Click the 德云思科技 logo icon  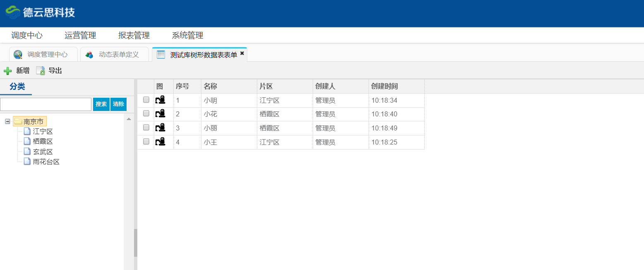click(13, 12)
